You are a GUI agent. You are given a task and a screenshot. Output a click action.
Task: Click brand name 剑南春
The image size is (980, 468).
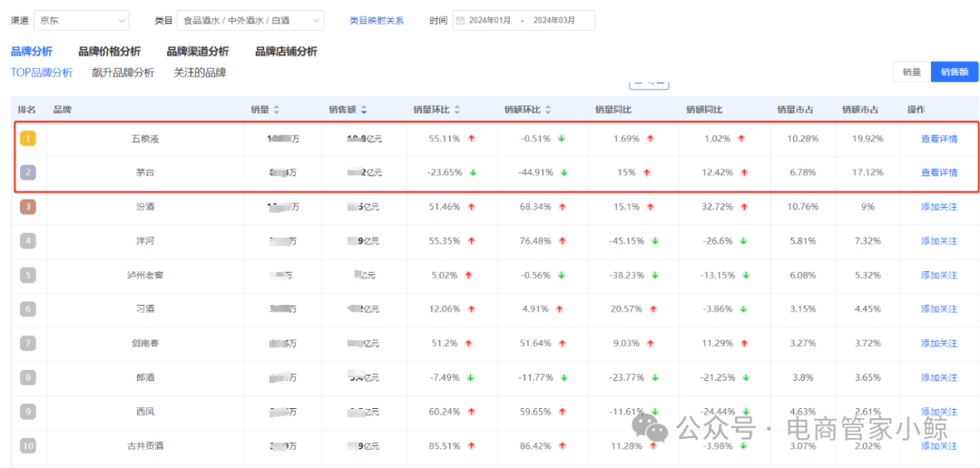145,343
